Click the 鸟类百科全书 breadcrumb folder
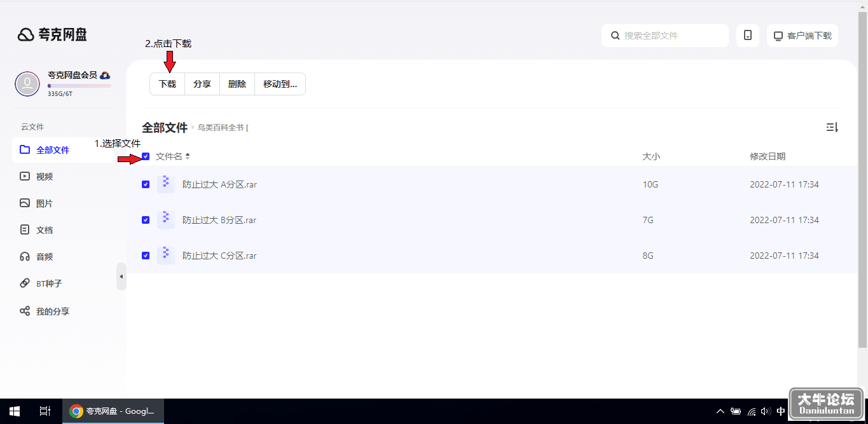Viewport: 868px width, 424px height. [x=223, y=128]
